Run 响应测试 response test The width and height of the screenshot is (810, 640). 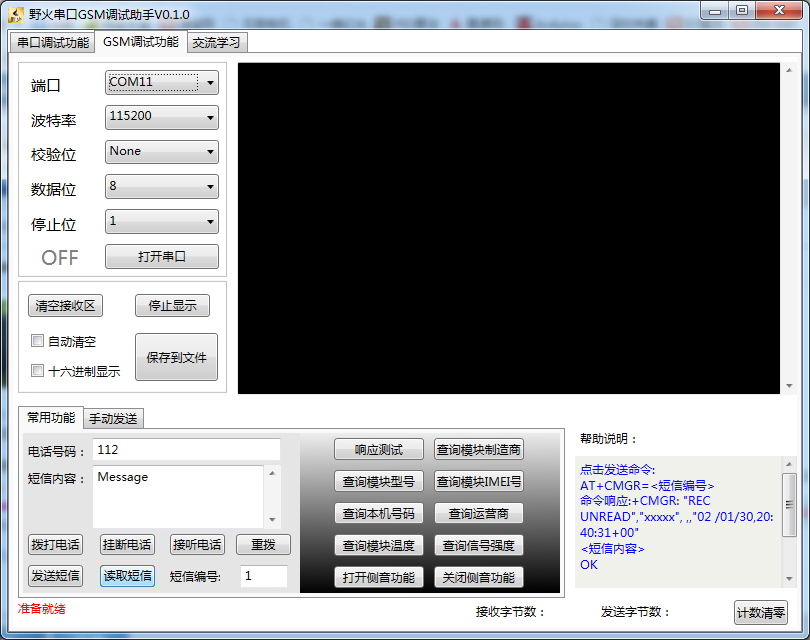(x=381, y=449)
